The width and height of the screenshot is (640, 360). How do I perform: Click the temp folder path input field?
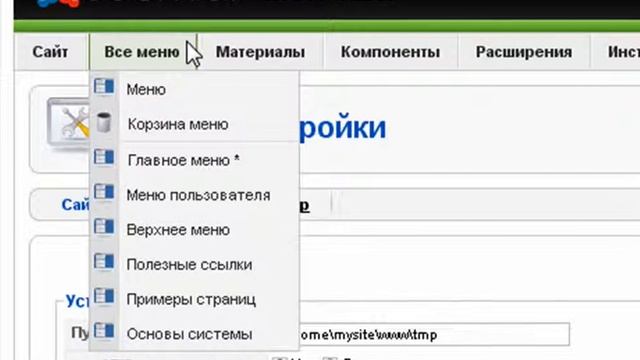tap(434, 335)
